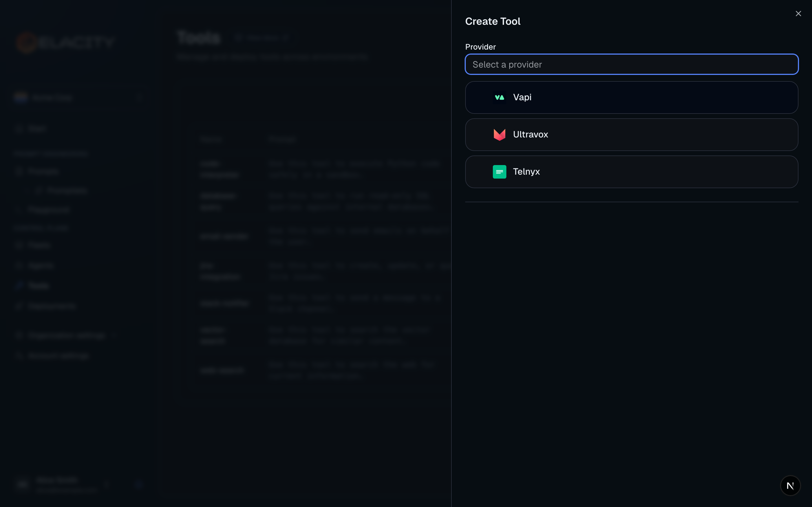This screenshot has height=507, width=812.
Task: Close the Create Tool panel
Action: tap(798, 14)
